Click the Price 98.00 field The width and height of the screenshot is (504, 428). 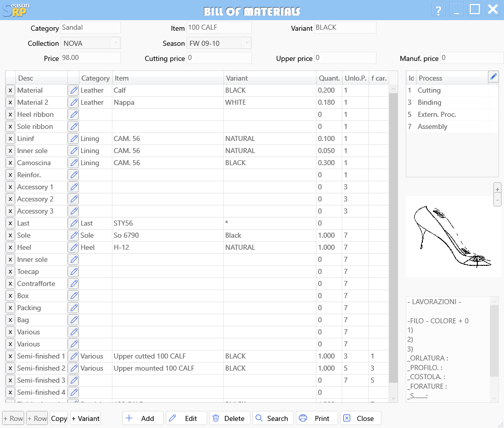(x=91, y=58)
